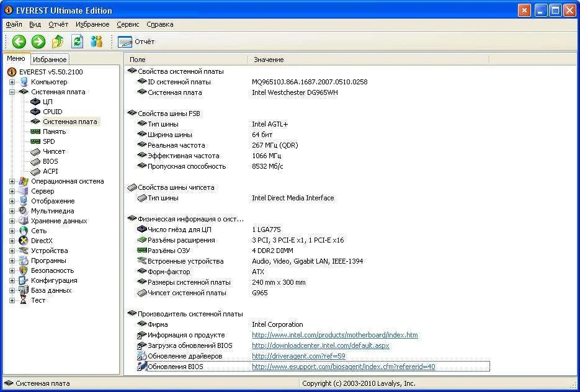Click the База данных icon

coord(24,291)
